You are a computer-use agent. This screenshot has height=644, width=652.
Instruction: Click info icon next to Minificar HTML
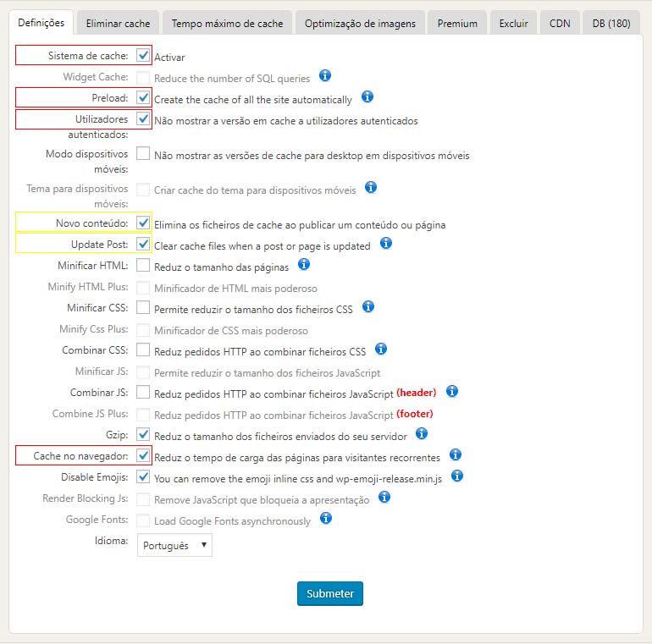(304, 265)
